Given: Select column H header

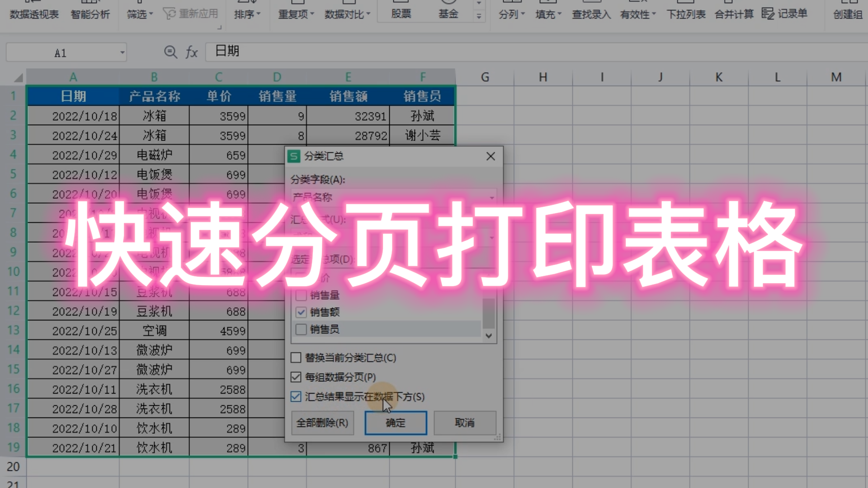Looking at the screenshot, I should [x=543, y=77].
